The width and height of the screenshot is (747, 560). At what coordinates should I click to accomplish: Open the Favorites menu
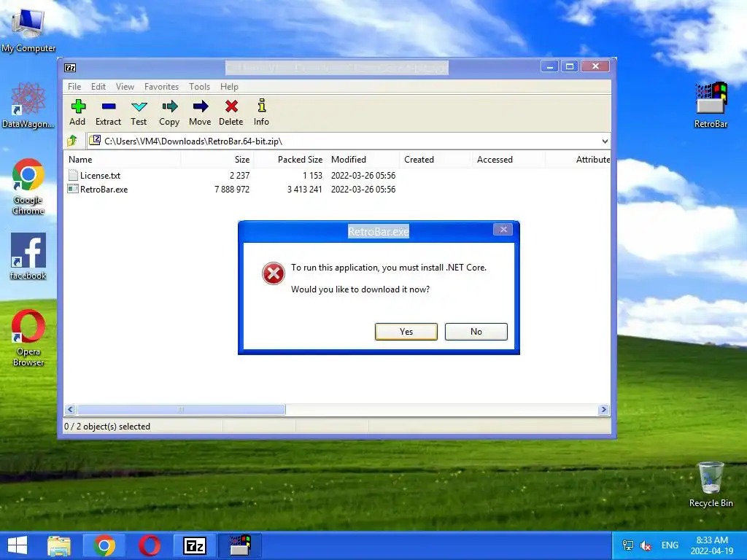pos(161,87)
